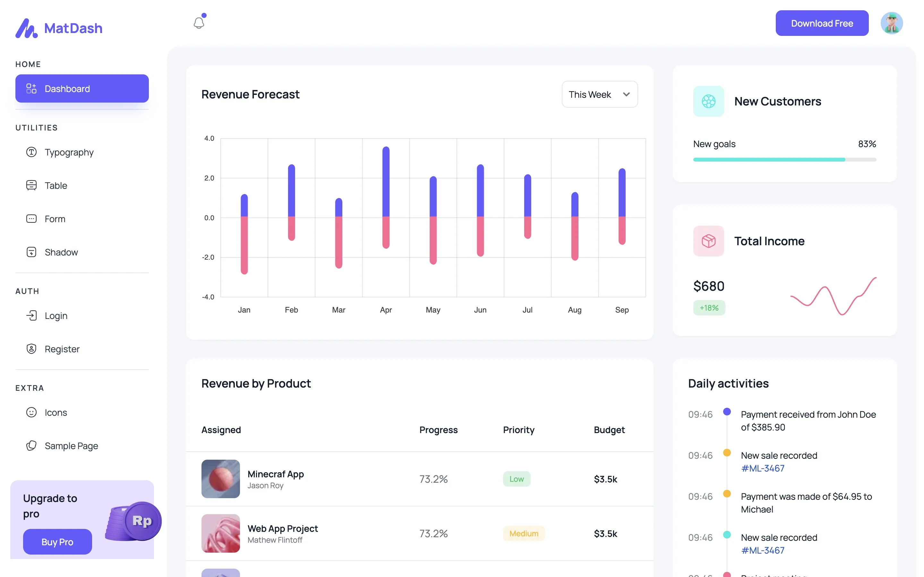This screenshot has width=924, height=577.
Task: Click the Minecraf App thumbnail image
Action: [x=220, y=479]
